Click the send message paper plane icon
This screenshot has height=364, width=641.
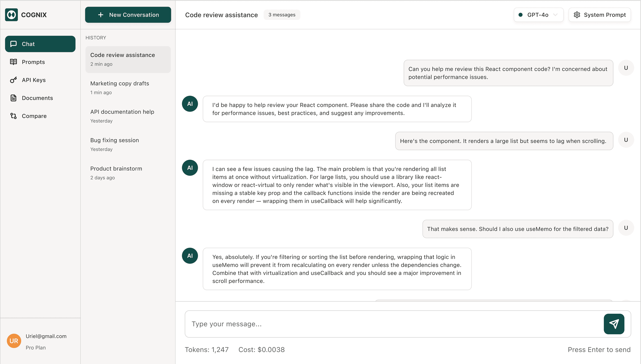[614, 324]
